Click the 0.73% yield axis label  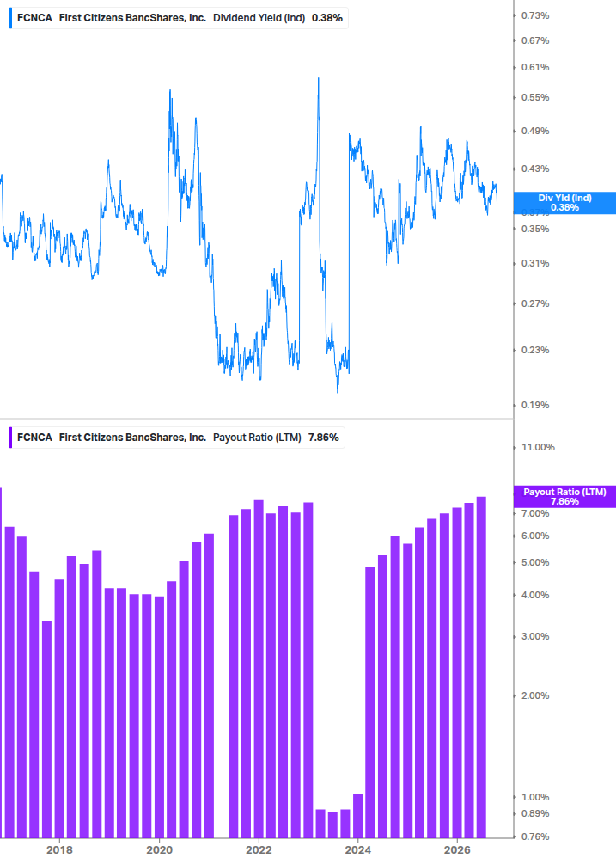click(535, 15)
